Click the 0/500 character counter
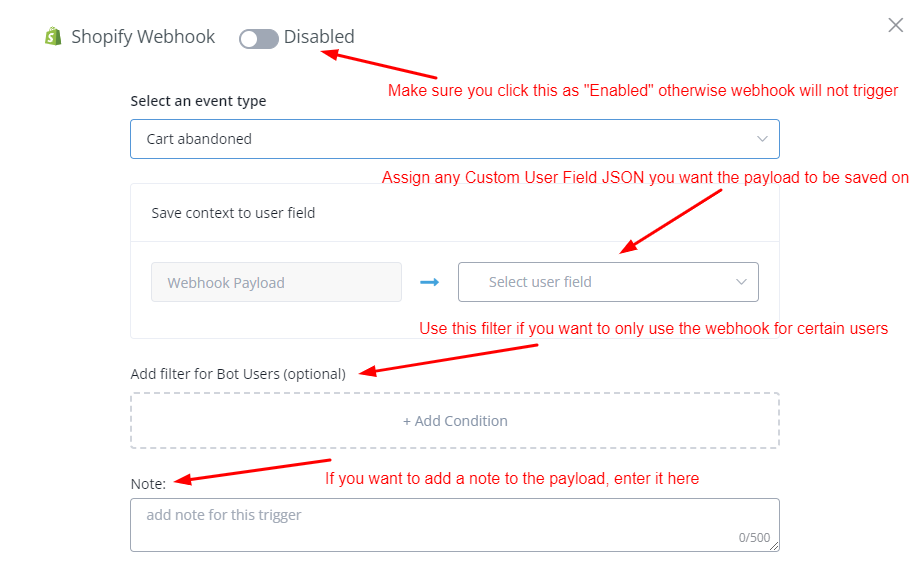922x588 pixels. [x=754, y=538]
